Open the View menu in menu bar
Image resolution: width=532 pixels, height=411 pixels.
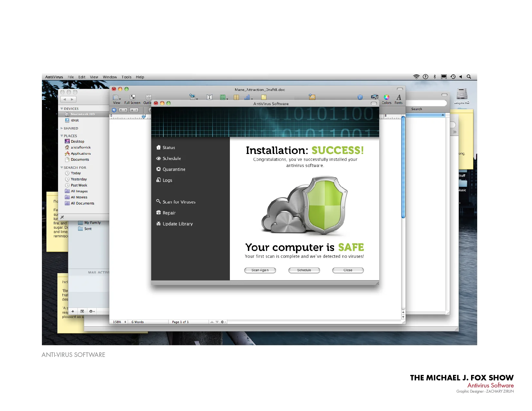[94, 77]
